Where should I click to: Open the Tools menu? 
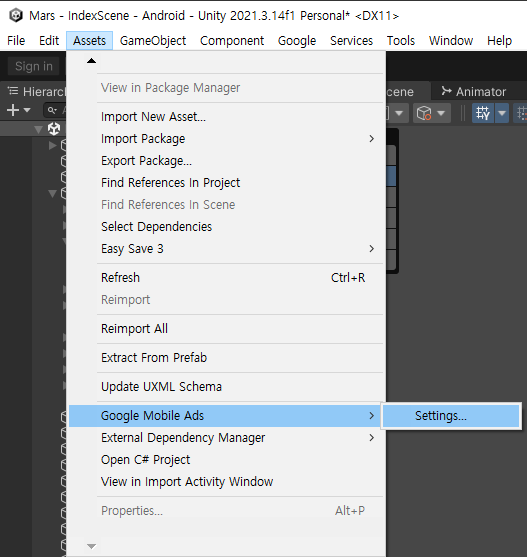pyautogui.click(x=401, y=41)
